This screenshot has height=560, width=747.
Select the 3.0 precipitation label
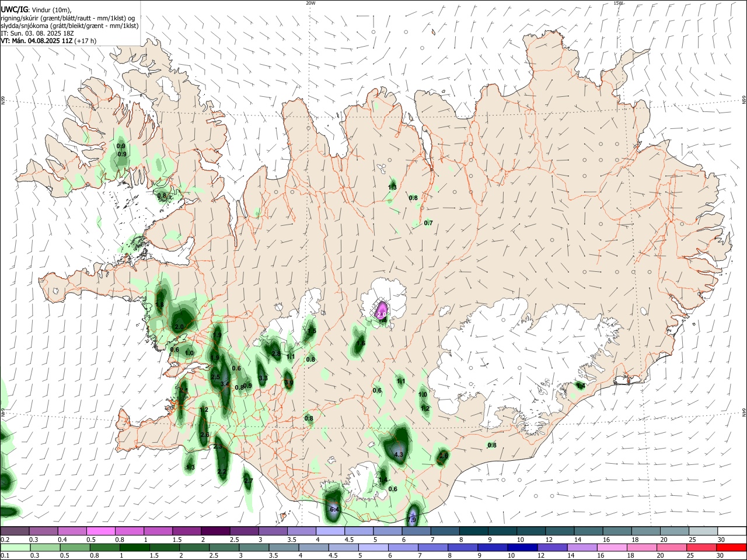[x=289, y=383]
